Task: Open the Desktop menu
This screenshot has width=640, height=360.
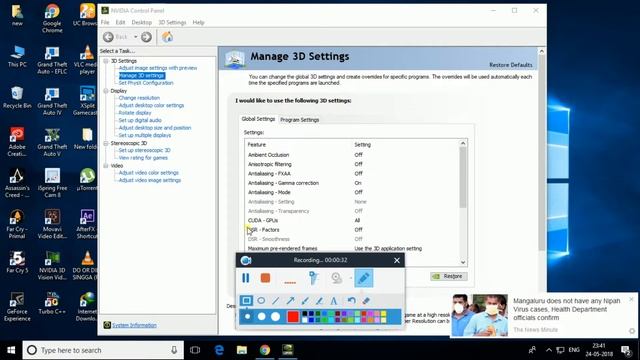Action: pos(142,22)
